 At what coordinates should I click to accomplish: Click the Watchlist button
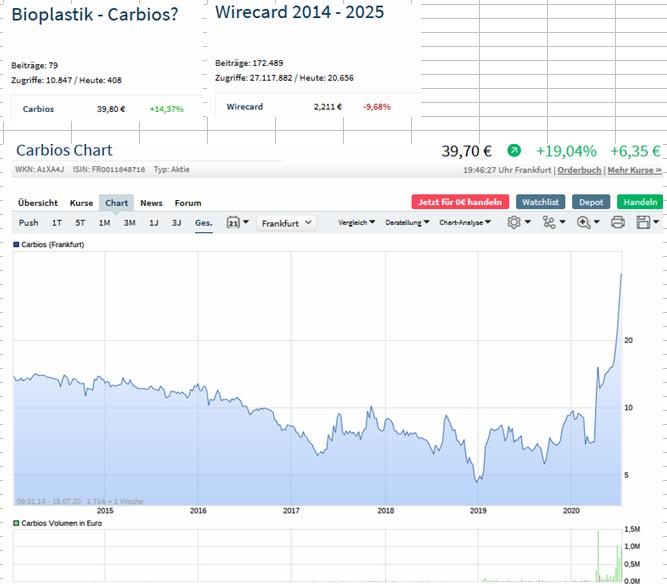tap(540, 202)
